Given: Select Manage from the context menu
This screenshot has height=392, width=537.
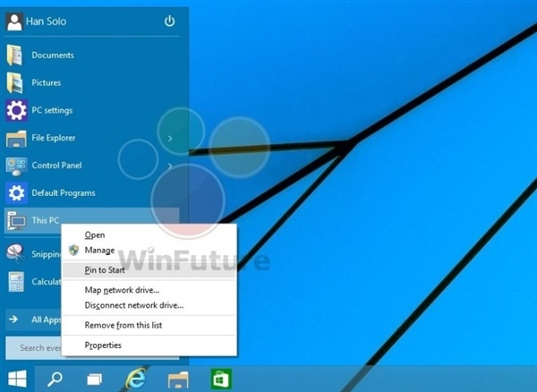Looking at the screenshot, I should coord(149,251).
